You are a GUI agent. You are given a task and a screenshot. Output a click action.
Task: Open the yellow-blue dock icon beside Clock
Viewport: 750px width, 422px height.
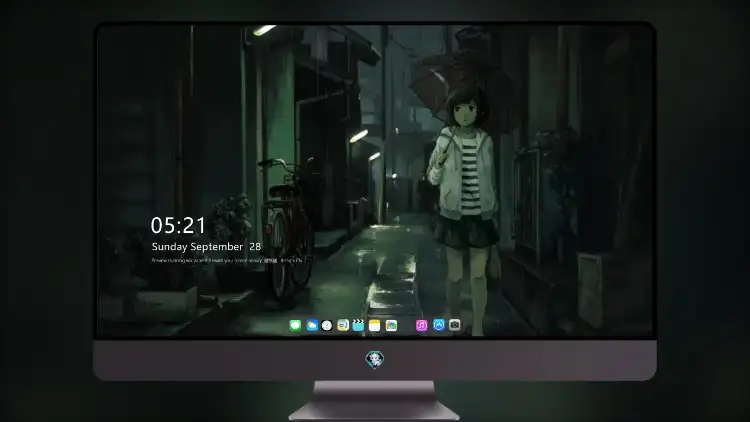pyautogui.click(x=343, y=325)
